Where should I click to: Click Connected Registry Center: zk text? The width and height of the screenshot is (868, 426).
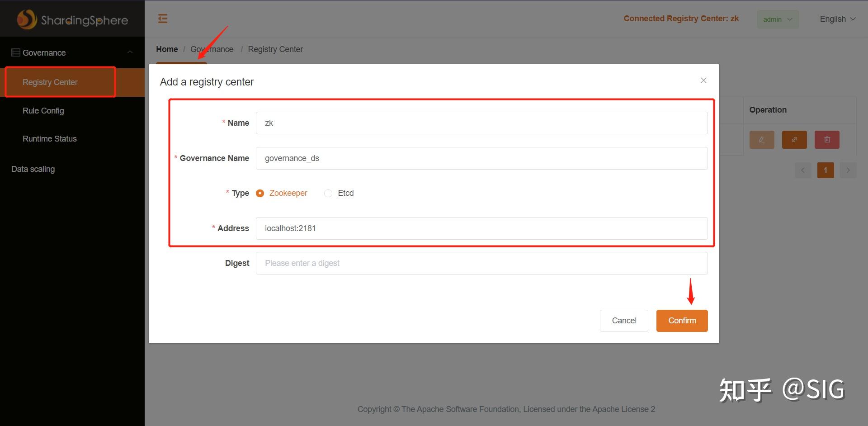pyautogui.click(x=681, y=19)
